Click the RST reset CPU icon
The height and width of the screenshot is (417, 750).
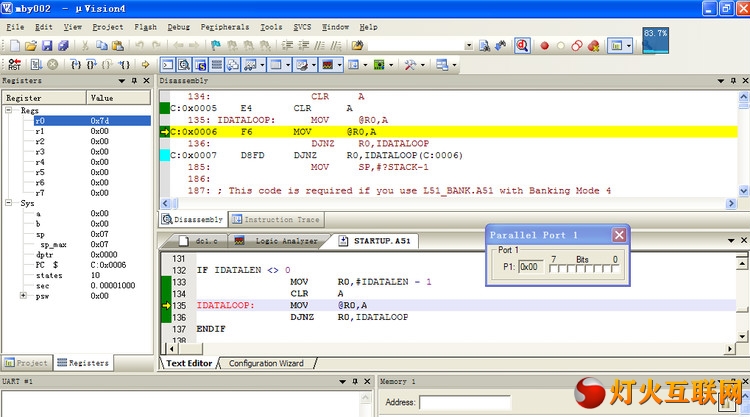tap(14, 65)
